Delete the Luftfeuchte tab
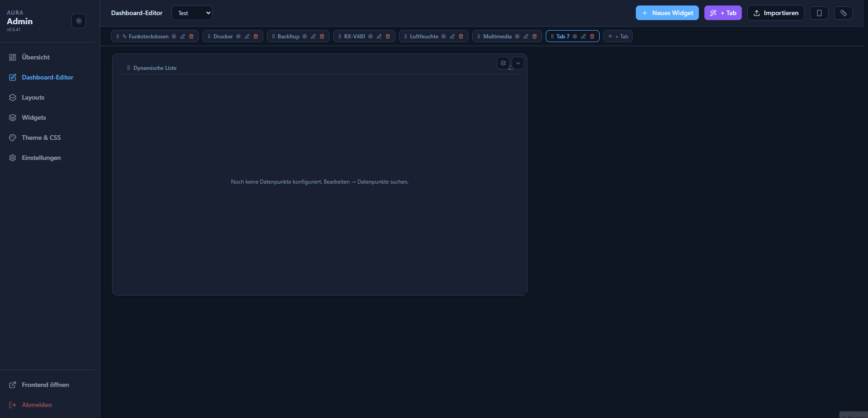The image size is (868, 418). [x=461, y=37]
